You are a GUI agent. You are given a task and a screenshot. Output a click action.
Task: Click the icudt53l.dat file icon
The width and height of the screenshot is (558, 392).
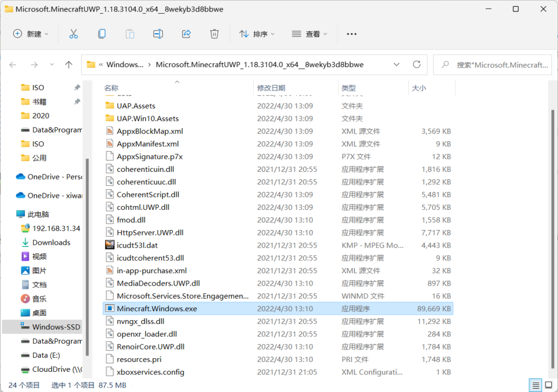point(110,245)
